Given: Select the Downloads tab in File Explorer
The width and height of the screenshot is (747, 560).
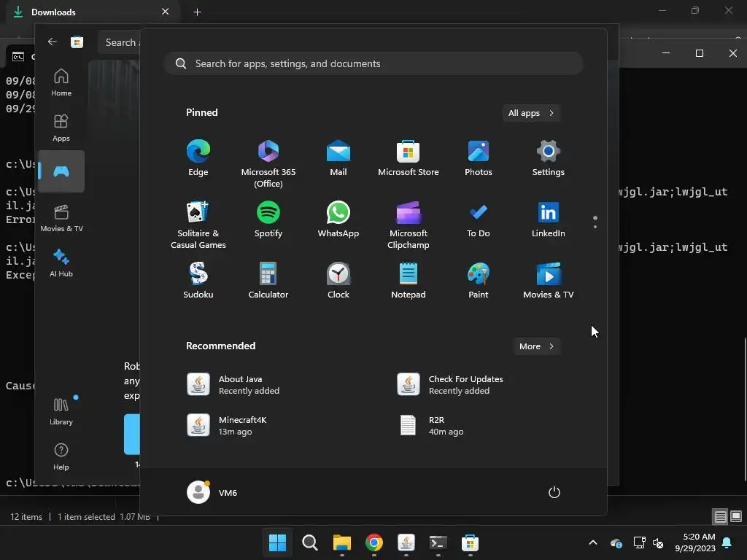Looking at the screenshot, I should click(x=93, y=12).
